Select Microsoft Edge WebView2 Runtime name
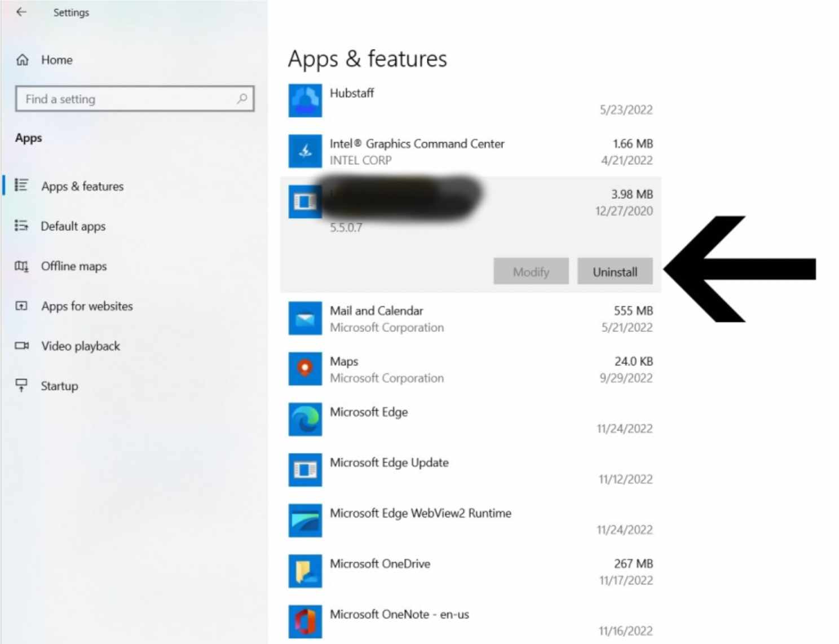 [421, 513]
